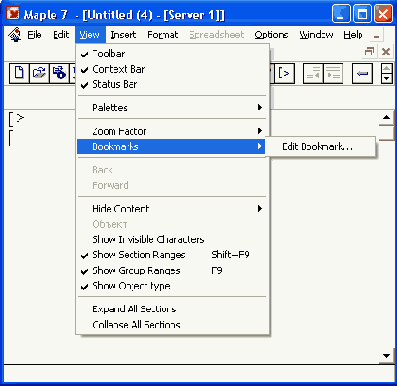Open the Edit menu
The image size is (397, 386).
click(61, 35)
